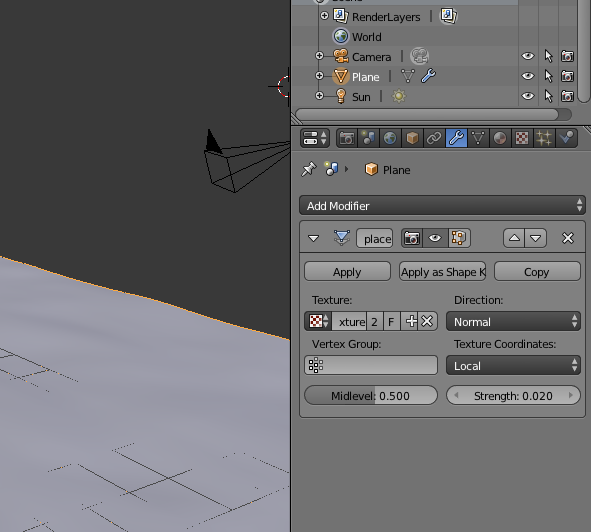Click Apply as Shape Key
591x532 pixels.
click(x=442, y=271)
